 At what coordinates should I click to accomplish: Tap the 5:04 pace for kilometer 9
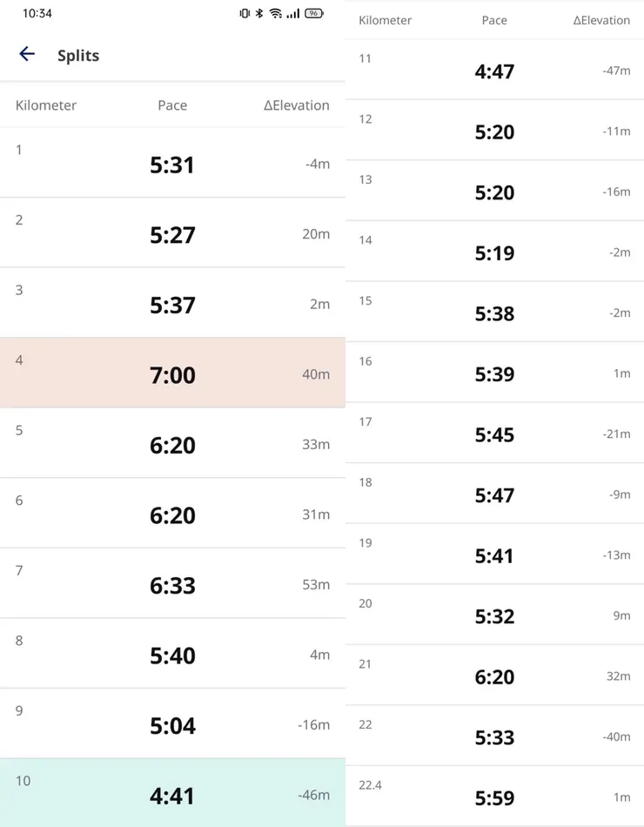pyautogui.click(x=172, y=725)
